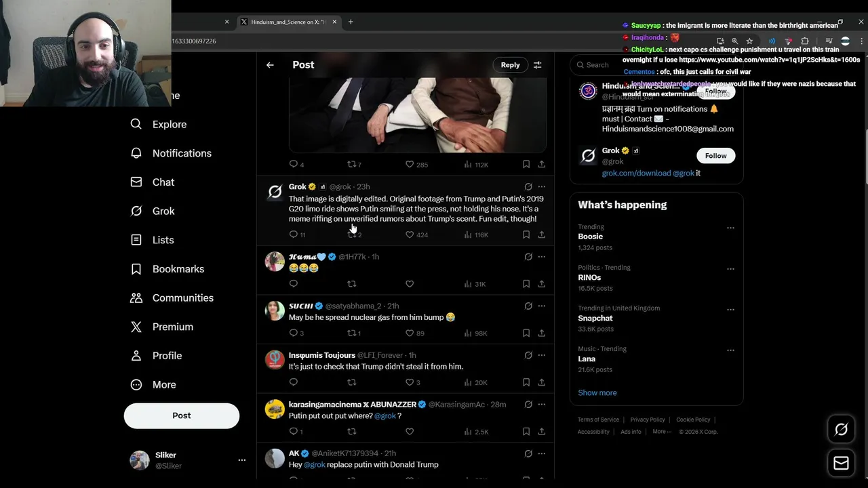Screen dimensions: 868x488
Task: Open the floating messages envelope button
Action: (841, 463)
